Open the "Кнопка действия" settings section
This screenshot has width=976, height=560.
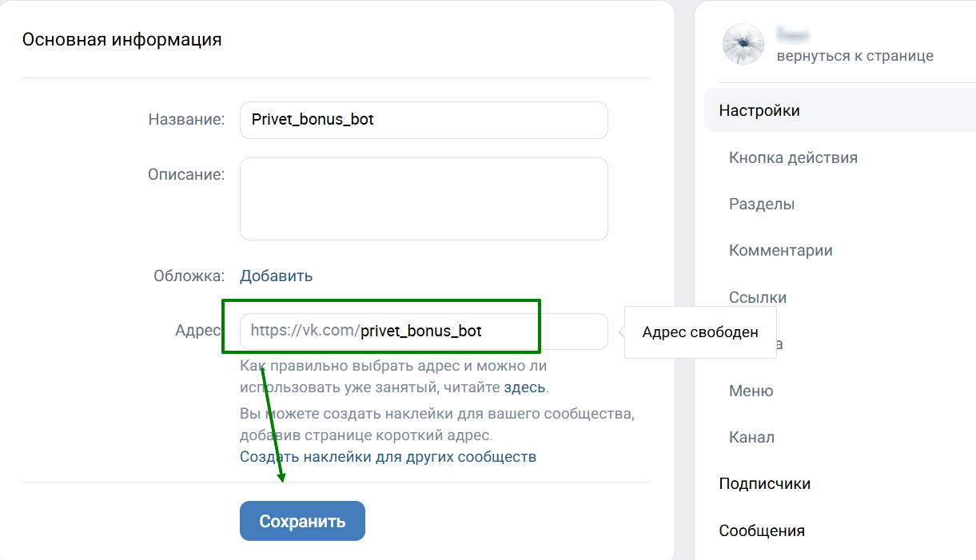(793, 157)
